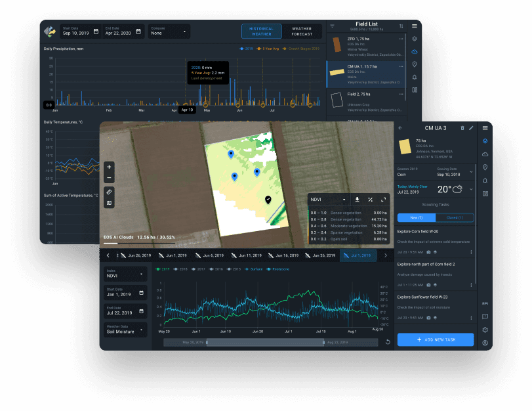
Task: Click the bell icon in weather window sidebar
Action: 415,77
